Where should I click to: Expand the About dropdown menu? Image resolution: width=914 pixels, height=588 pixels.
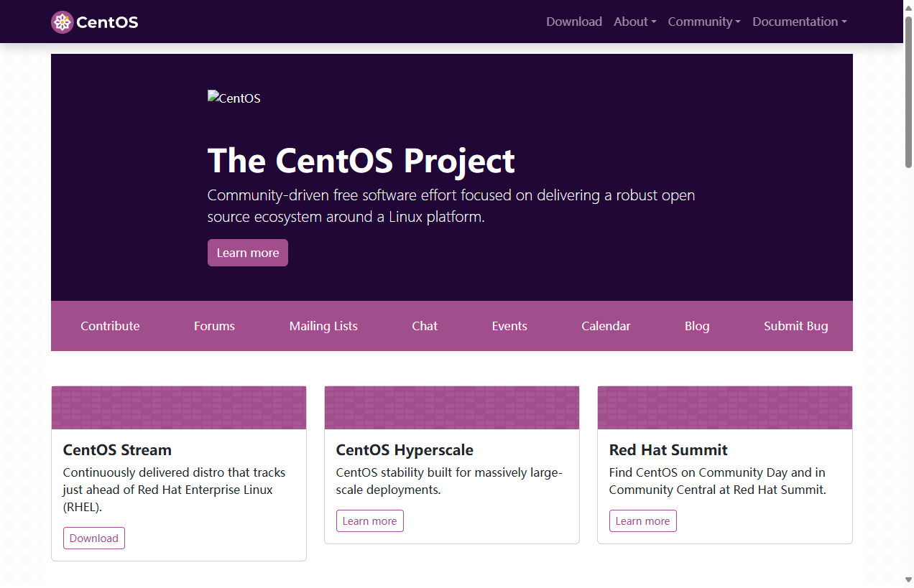coord(634,22)
